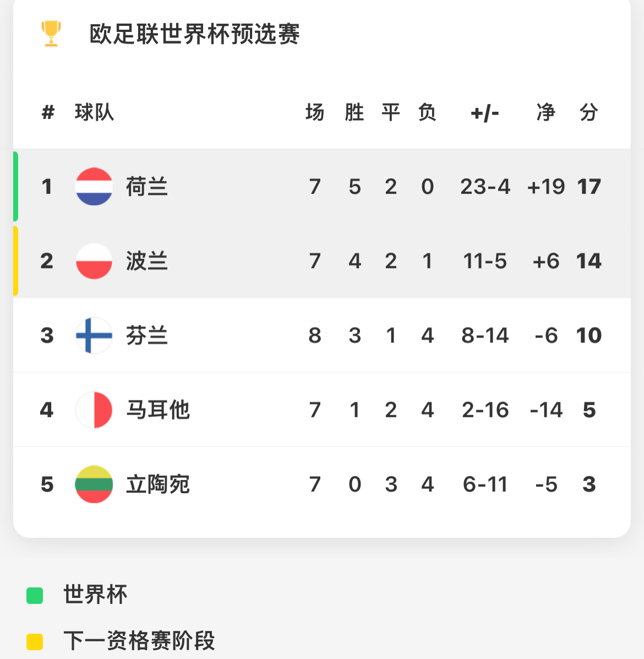Image resolution: width=644 pixels, height=659 pixels.
Task: Click the +/- goals column header
Action: click(x=485, y=113)
